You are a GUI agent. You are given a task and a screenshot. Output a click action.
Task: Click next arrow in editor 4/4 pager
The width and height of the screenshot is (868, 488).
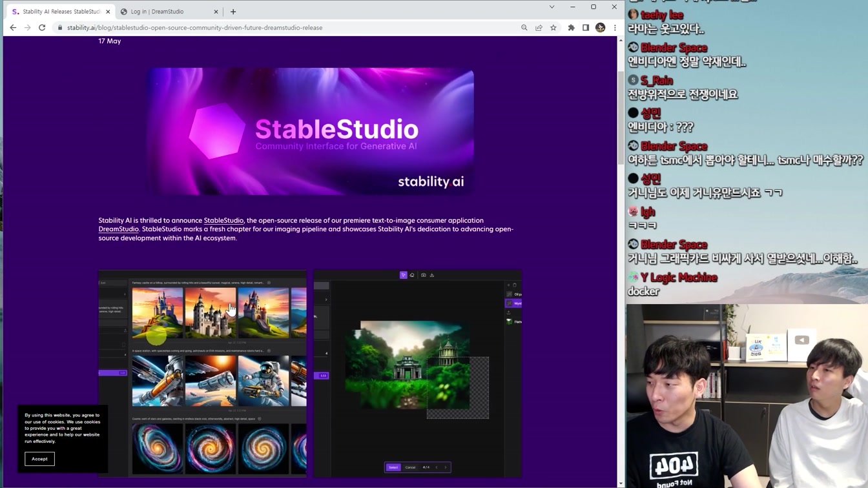[x=446, y=467]
